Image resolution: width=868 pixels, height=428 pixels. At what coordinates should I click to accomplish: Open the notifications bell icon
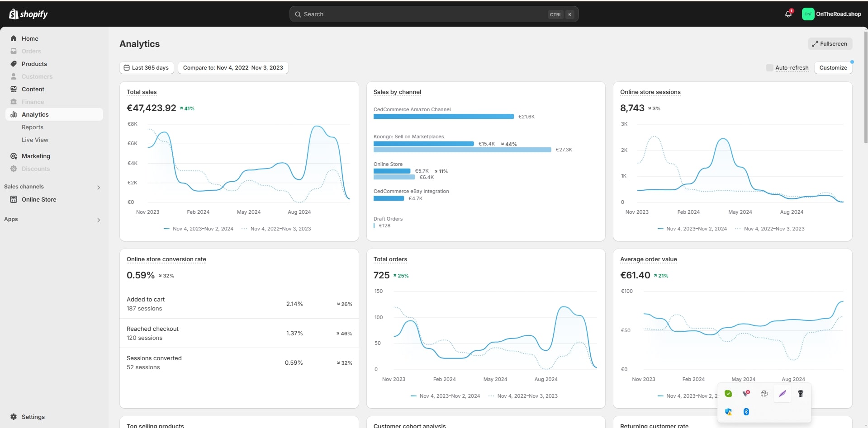tap(788, 14)
